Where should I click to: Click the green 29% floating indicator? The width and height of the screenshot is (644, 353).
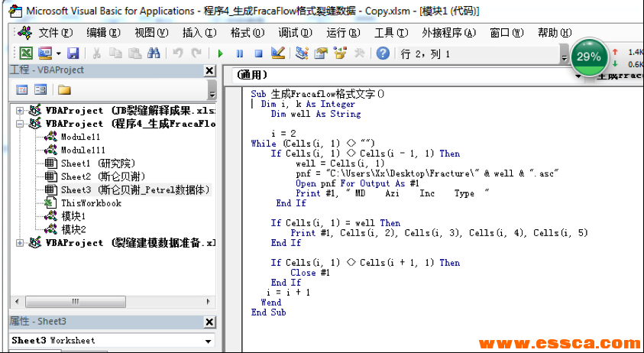(588, 57)
